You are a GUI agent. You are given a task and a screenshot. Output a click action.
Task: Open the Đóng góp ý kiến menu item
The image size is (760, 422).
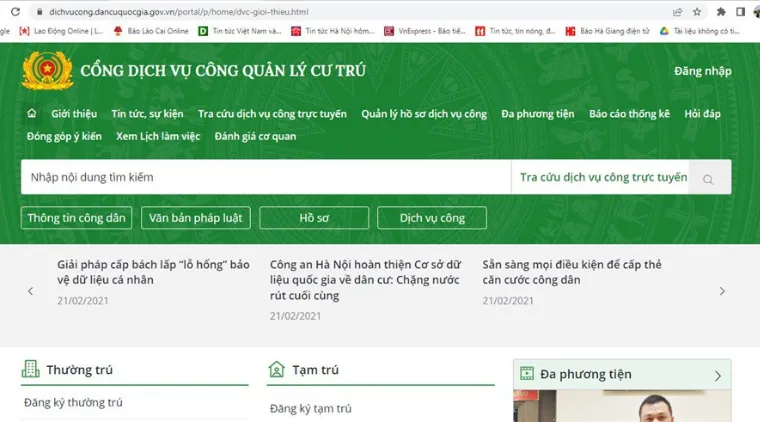[x=64, y=136]
